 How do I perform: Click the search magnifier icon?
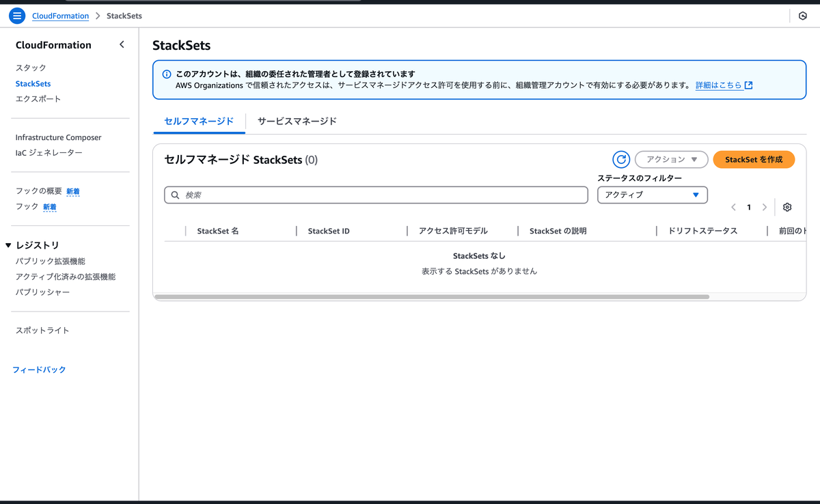click(176, 195)
